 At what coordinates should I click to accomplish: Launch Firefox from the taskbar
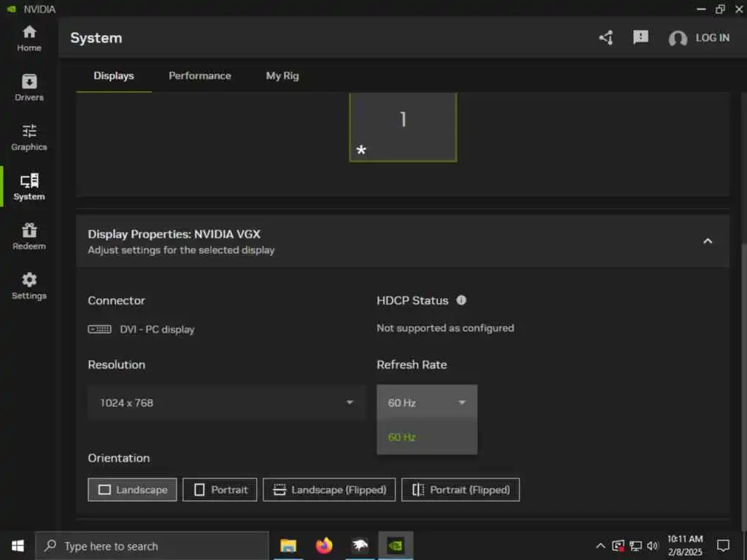pyautogui.click(x=324, y=545)
